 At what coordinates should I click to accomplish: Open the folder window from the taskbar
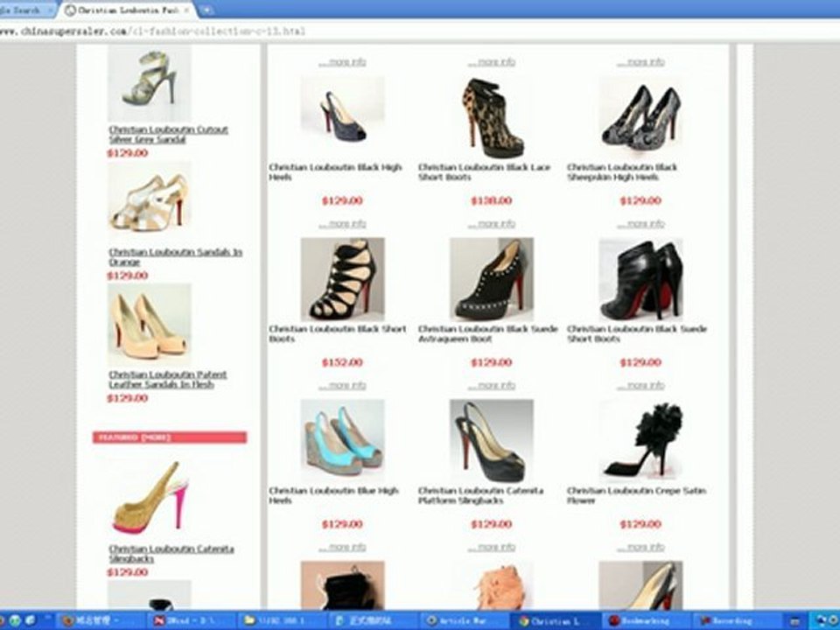tap(282, 621)
